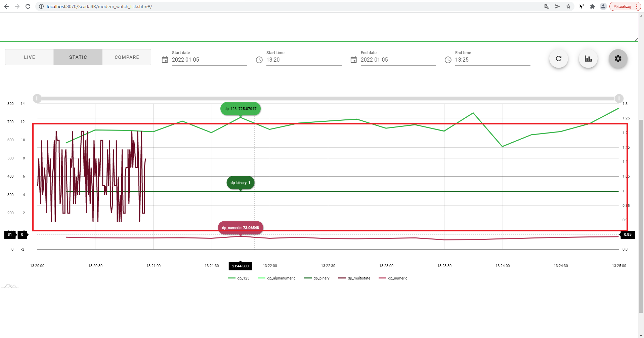Open the End time clock picker
This screenshot has width=644, height=338.
pyautogui.click(x=448, y=60)
